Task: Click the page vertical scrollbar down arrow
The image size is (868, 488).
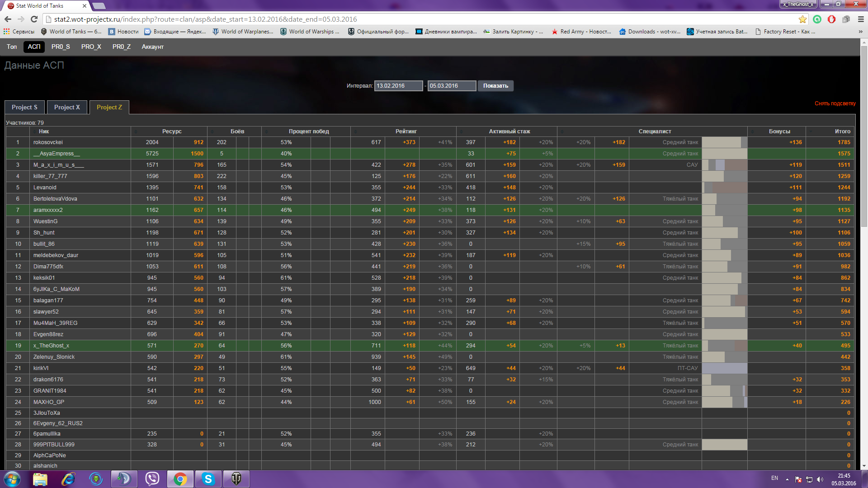Action: point(864,466)
